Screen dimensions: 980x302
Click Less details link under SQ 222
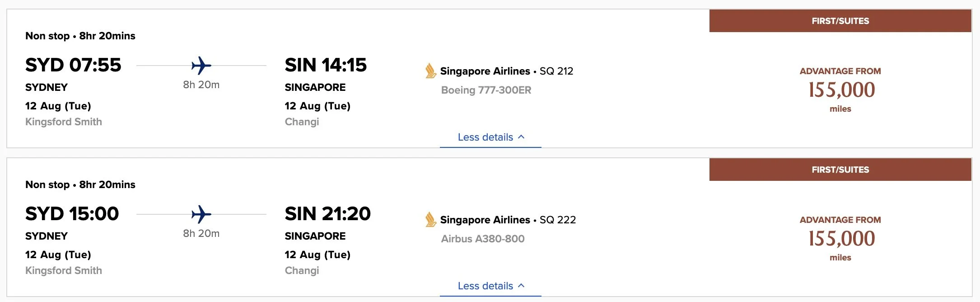[485, 286]
